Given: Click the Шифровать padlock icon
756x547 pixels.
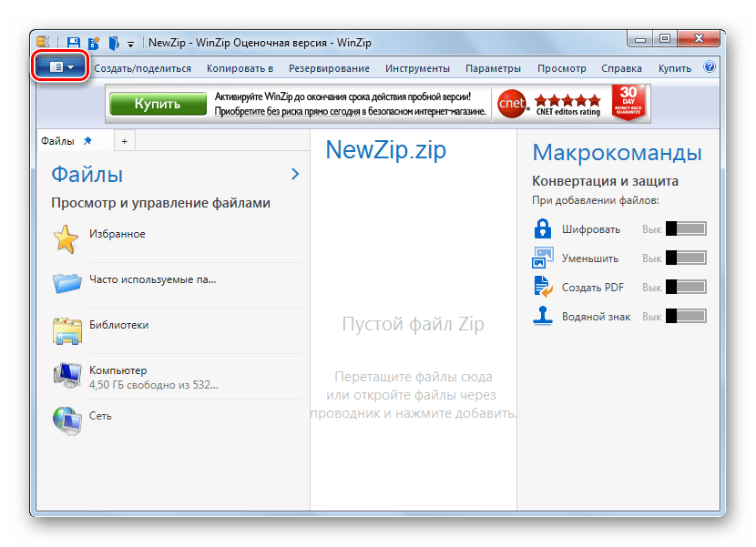Looking at the screenshot, I should (543, 228).
